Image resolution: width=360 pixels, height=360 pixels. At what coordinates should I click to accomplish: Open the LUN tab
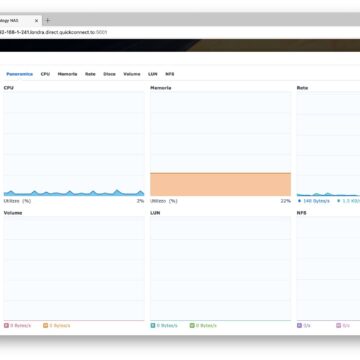click(x=153, y=74)
